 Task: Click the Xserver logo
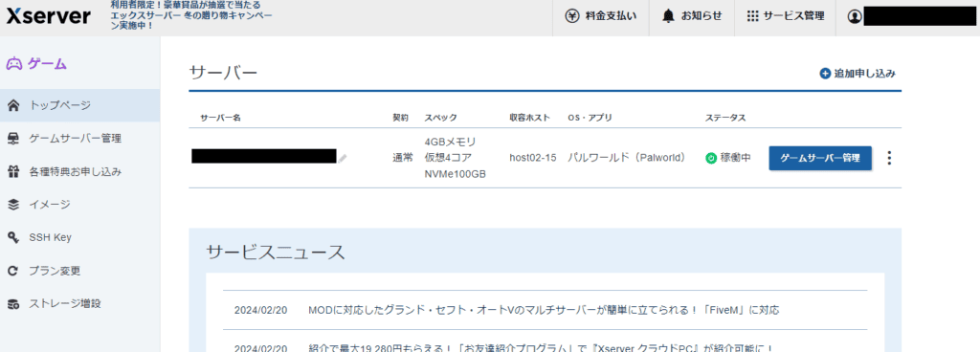48,17
